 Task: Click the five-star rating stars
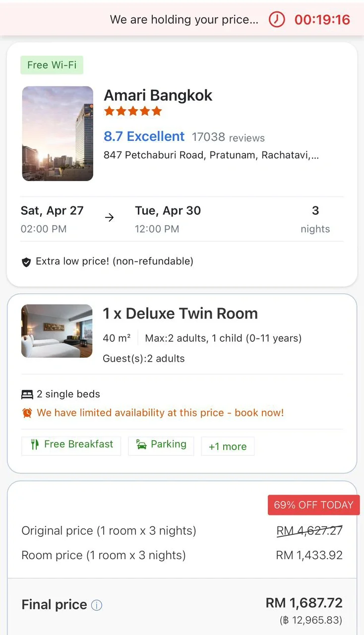133,111
